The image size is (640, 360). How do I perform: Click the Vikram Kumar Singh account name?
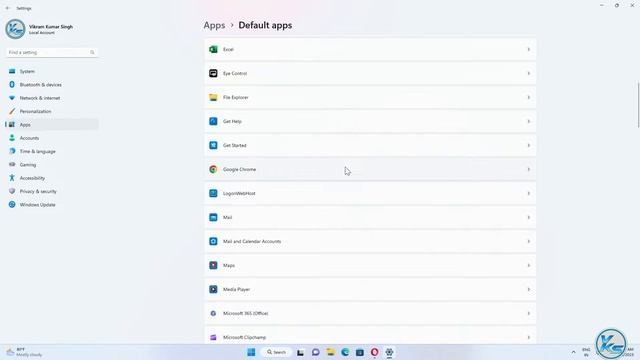(51, 27)
